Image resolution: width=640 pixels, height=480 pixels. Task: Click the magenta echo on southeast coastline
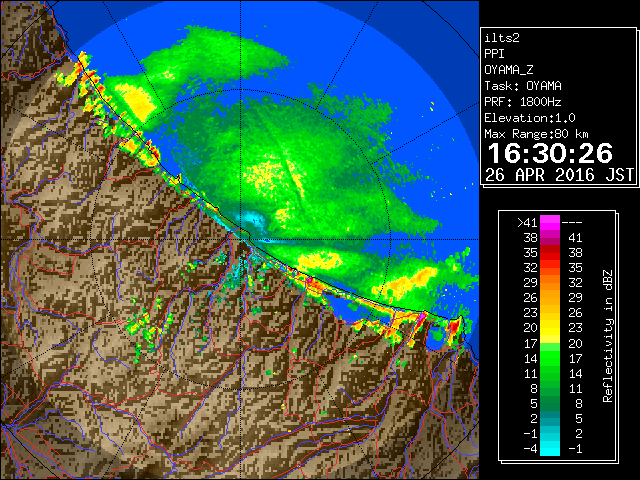pos(422,316)
